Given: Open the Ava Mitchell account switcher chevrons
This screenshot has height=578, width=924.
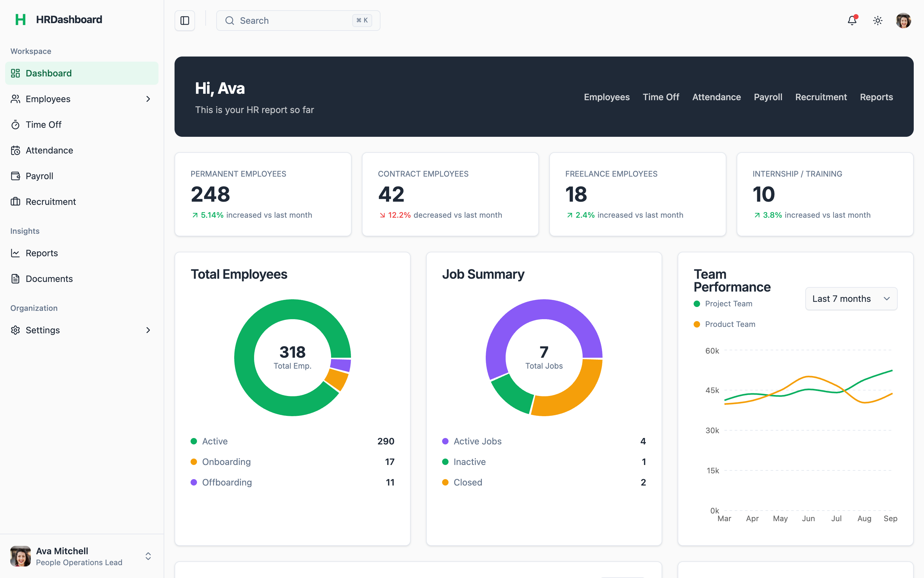Looking at the screenshot, I should tap(148, 556).
